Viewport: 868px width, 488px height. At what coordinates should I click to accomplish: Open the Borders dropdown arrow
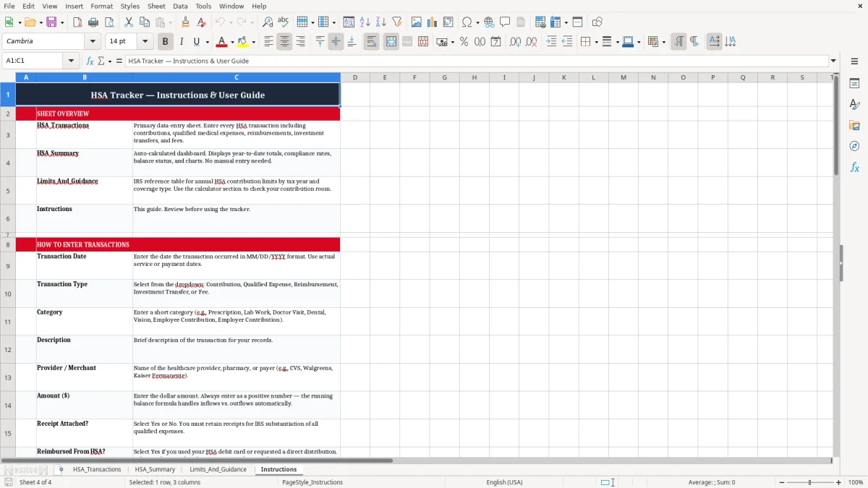pyautogui.click(x=595, y=42)
